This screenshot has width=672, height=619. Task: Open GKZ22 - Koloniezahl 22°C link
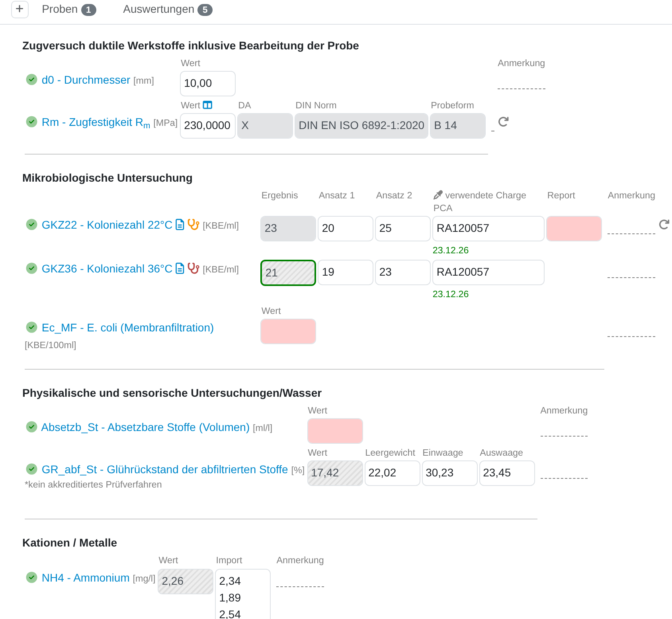(107, 225)
